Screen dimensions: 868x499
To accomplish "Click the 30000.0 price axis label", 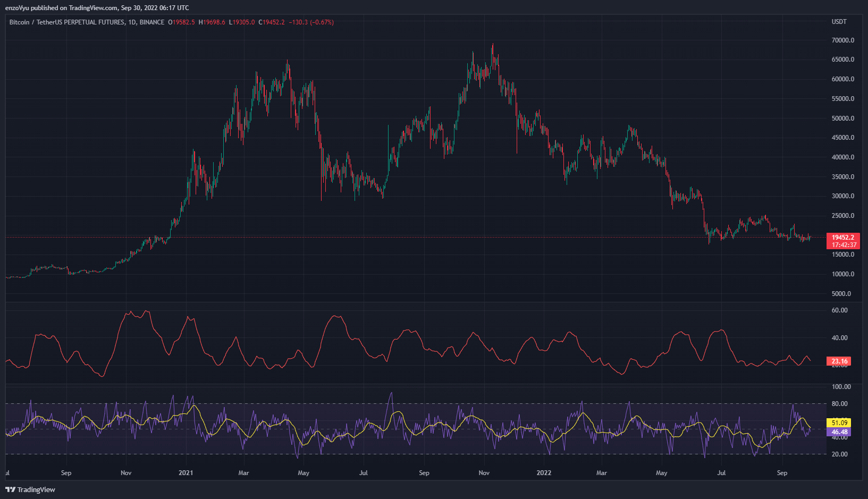I will 843,196.
